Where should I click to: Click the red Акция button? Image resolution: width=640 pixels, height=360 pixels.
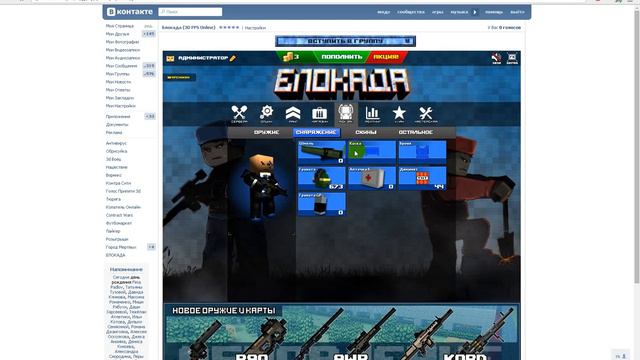[x=386, y=57]
